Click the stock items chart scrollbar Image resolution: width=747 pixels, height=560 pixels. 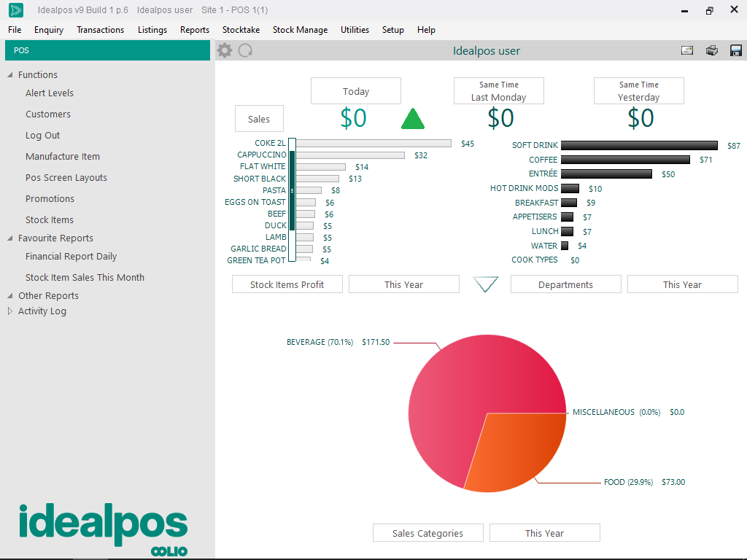(x=292, y=191)
